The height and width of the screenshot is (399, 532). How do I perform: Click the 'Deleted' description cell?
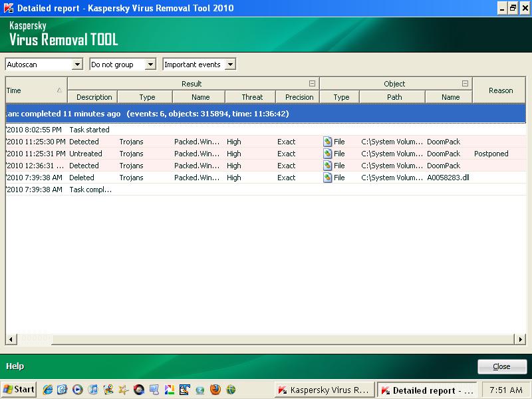pyautogui.click(x=81, y=178)
